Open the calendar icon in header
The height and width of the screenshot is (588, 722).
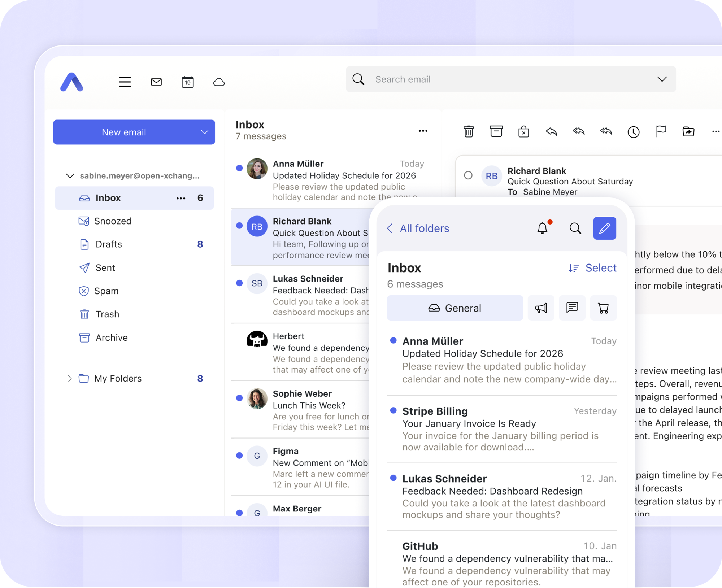[x=187, y=82]
